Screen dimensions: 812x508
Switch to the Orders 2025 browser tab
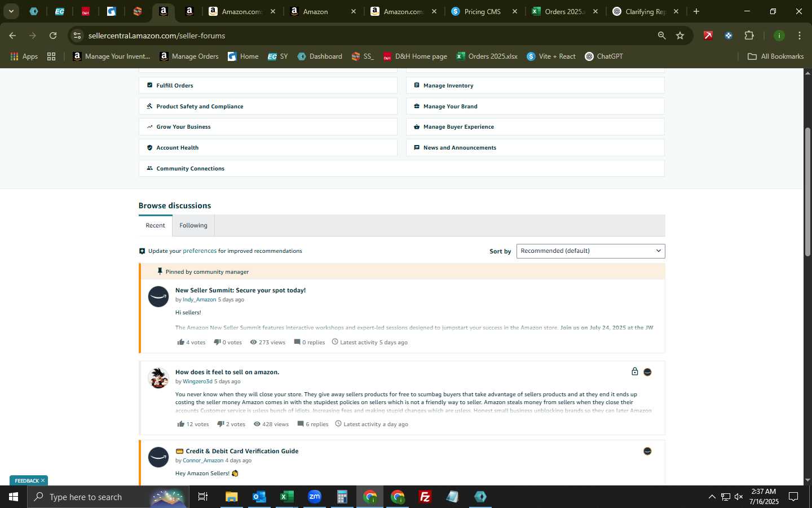(x=565, y=11)
